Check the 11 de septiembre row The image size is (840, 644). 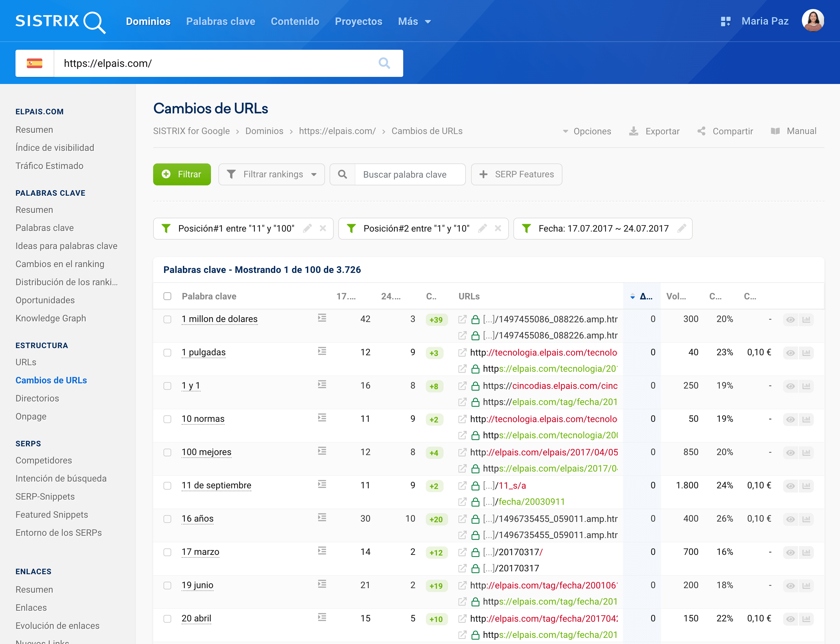click(x=167, y=486)
